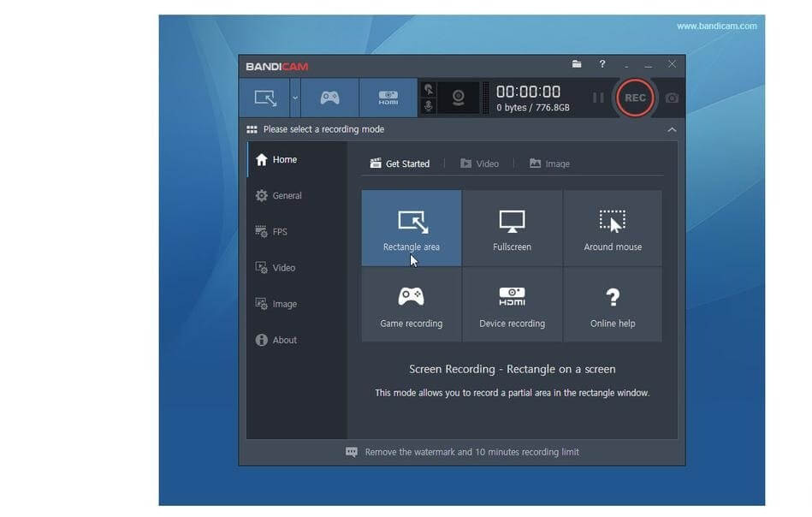Start recording with the REC button
Viewport: 812px width, 517px height.
click(x=635, y=98)
